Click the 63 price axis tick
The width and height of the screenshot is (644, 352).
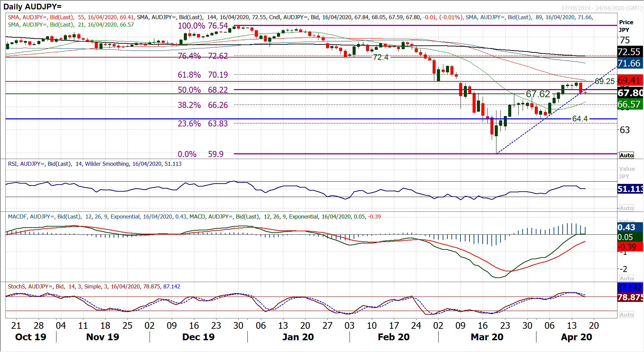click(x=625, y=130)
